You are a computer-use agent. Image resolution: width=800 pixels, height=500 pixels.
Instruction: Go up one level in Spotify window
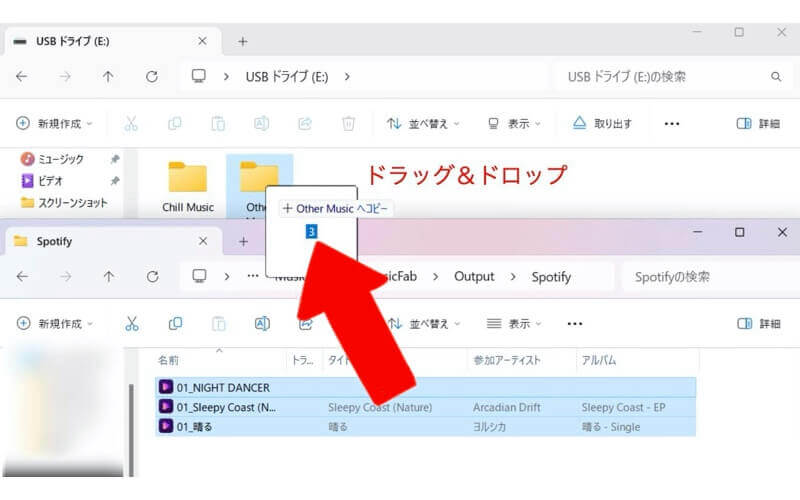108,277
